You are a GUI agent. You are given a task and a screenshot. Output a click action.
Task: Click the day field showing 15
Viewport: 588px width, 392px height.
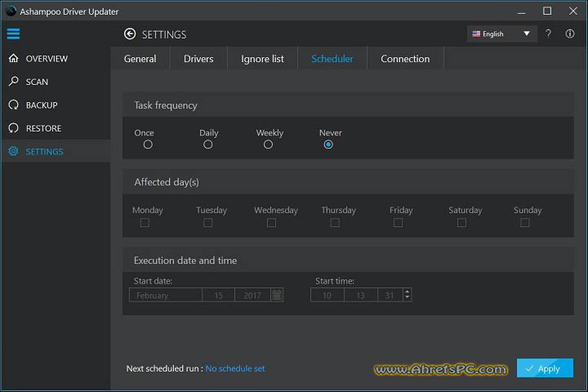218,295
